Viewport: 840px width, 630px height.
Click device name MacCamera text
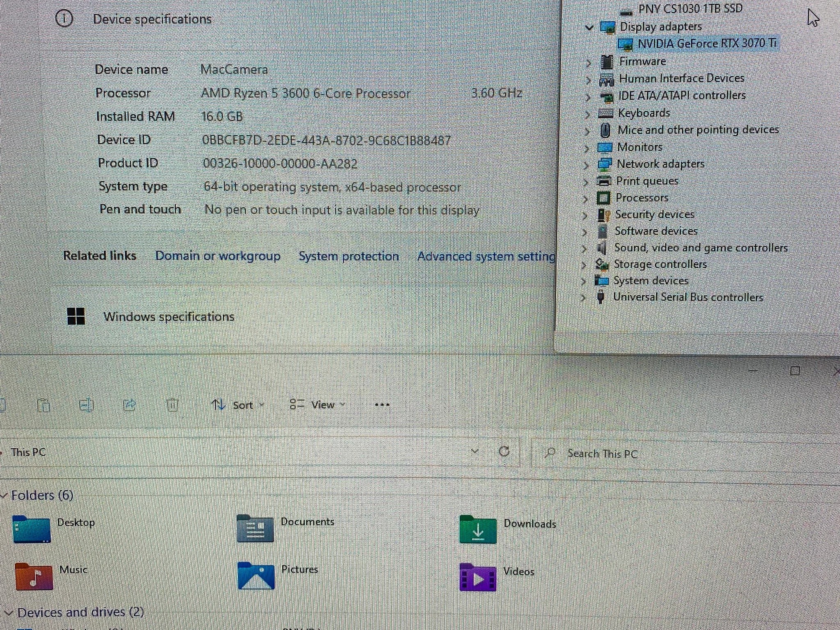point(234,69)
